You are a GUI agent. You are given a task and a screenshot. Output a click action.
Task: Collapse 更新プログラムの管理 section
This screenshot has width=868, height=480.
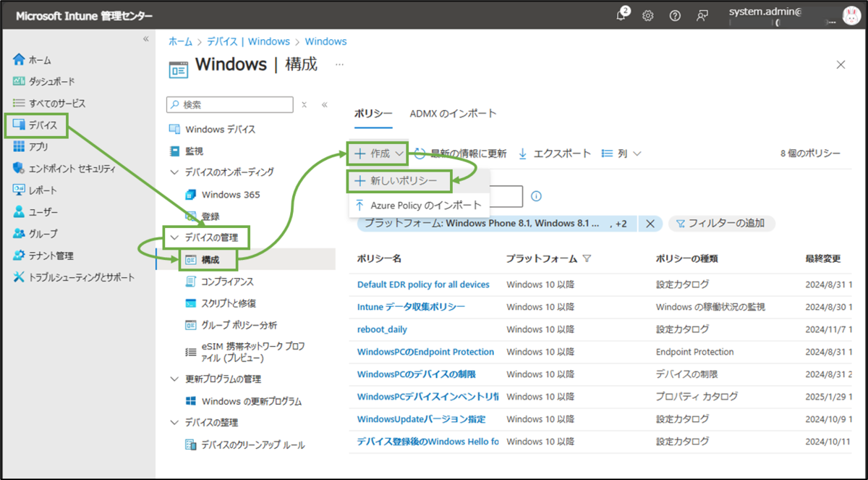174,379
